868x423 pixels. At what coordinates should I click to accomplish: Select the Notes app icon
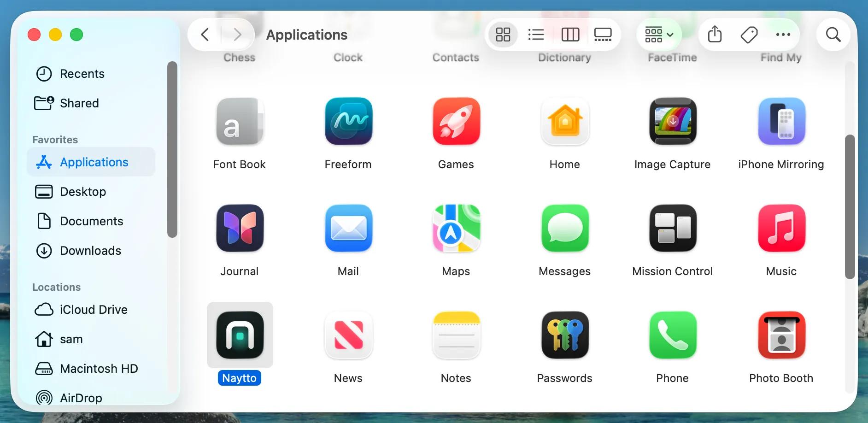pos(456,335)
